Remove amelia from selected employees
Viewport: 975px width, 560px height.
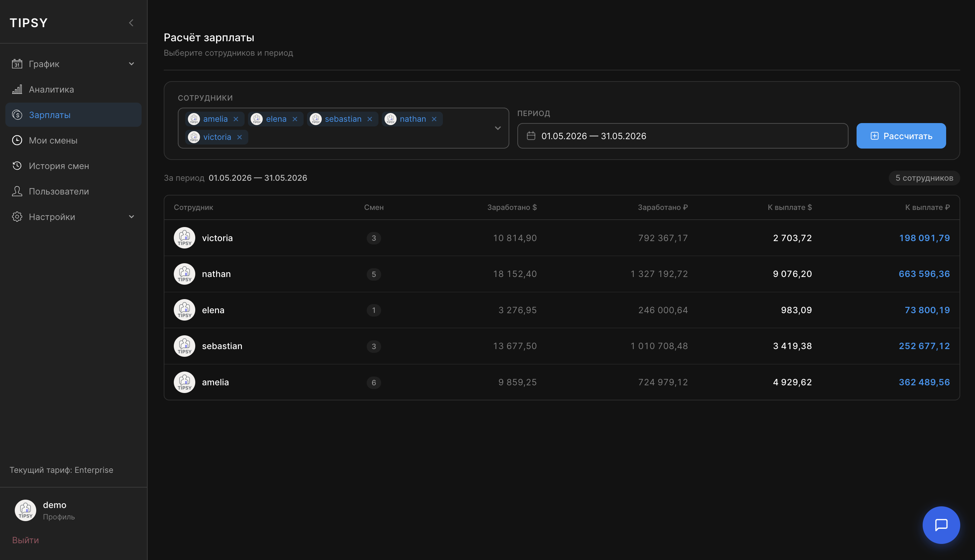[x=236, y=119]
